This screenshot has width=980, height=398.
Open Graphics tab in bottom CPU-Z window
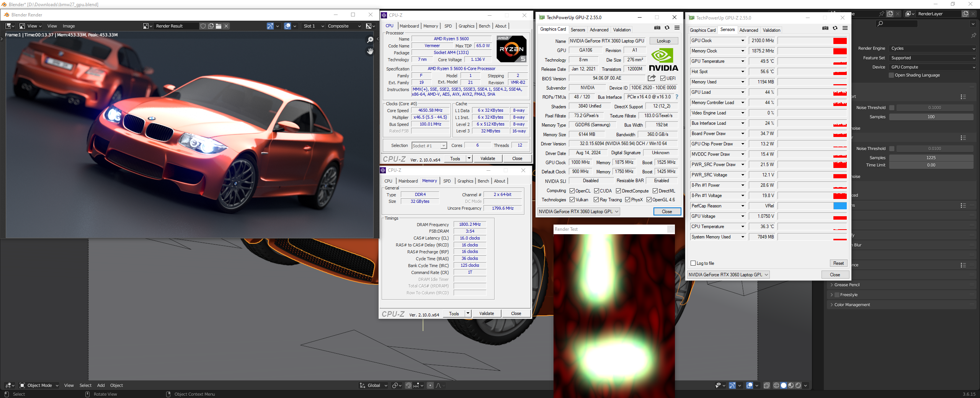[465, 181]
